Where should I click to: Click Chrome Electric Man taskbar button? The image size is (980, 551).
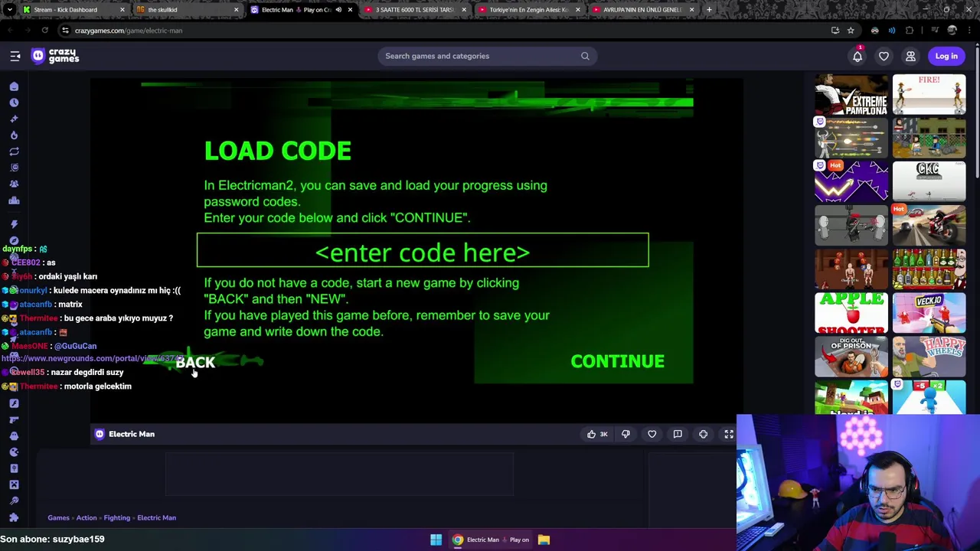click(490, 540)
